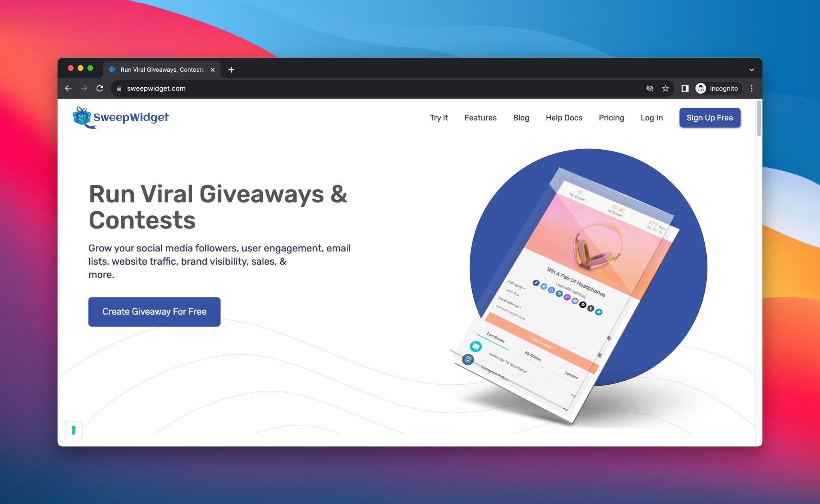Screen dimensions: 820x504
Task: Click the Sign Up Free button
Action: [710, 118]
